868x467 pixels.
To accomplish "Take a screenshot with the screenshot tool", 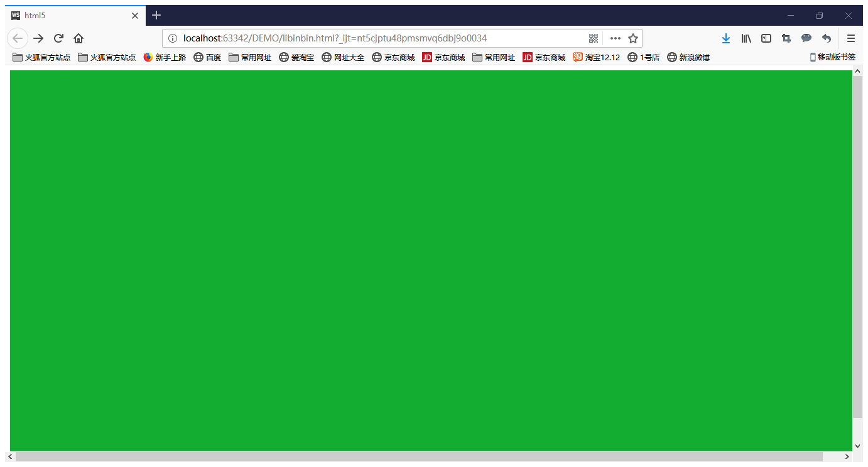I will tap(786, 38).
